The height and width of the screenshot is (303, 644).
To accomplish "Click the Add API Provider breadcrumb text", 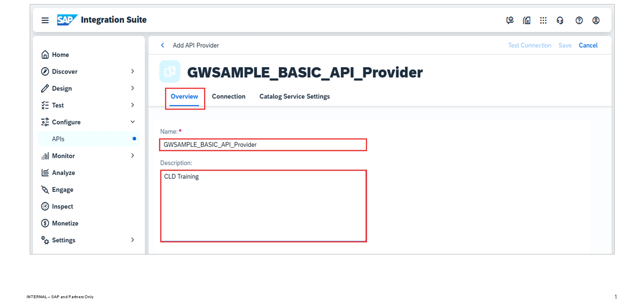I will coord(196,45).
